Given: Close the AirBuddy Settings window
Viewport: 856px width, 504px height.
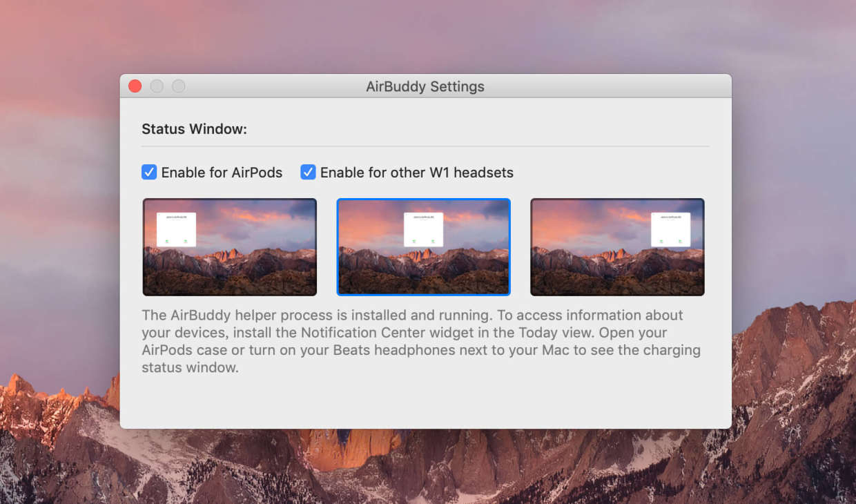Looking at the screenshot, I should [135, 86].
